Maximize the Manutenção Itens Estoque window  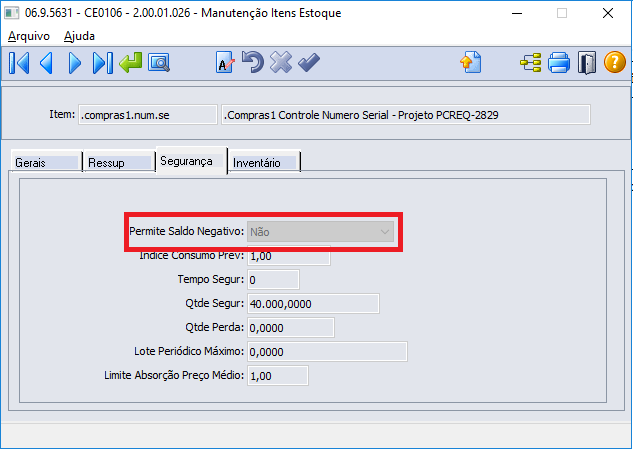[562, 13]
